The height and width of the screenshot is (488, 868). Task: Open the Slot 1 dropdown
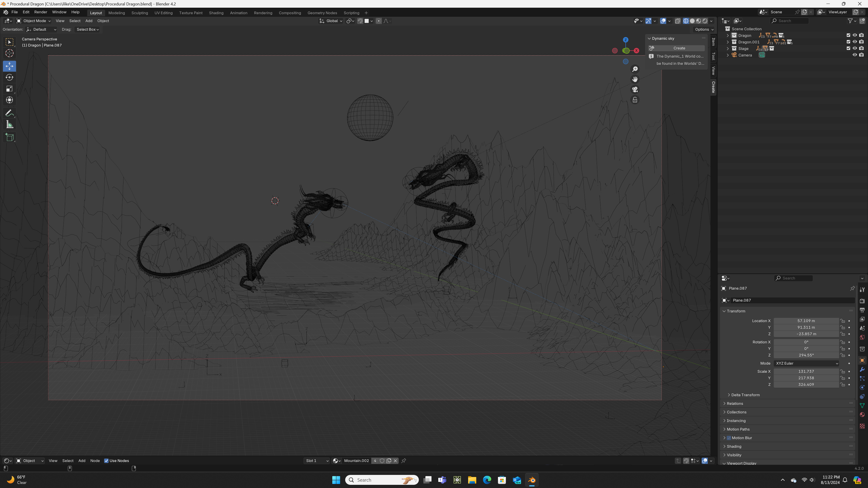[317, 461]
